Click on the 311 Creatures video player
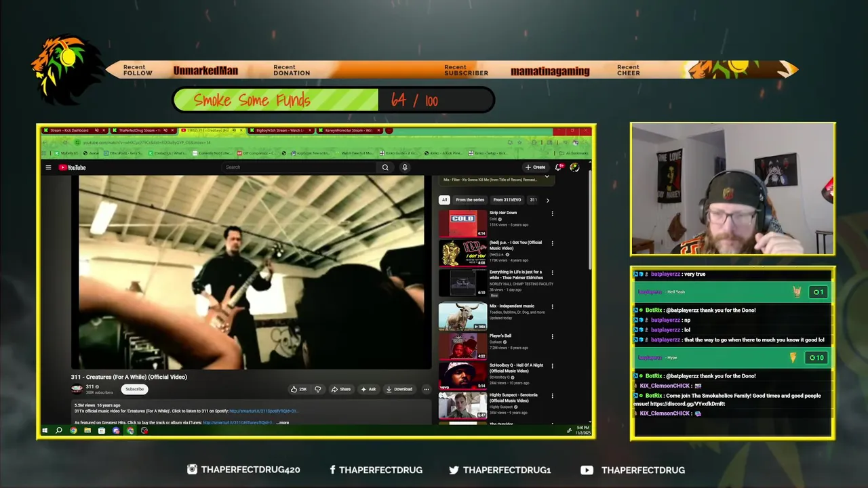The image size is (868, 488). (251, 272)
